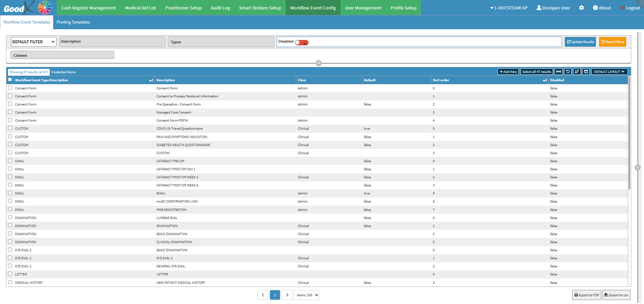The image size is (644, 304).
Task: Open the Items: 100 page size dropdown
Action: pos(307,295)
